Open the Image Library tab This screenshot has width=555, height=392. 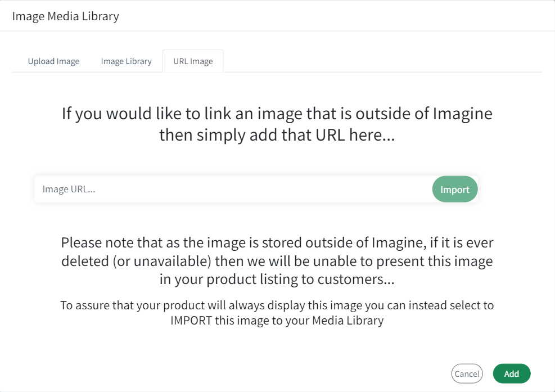[126, 61]
